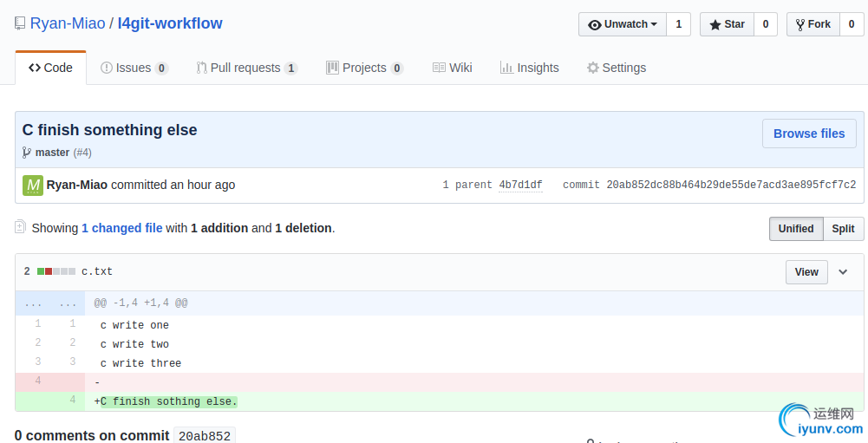This screenshot has width=868, height=443.
Task: Go to the Settings tab
Action: click(616, 68)
